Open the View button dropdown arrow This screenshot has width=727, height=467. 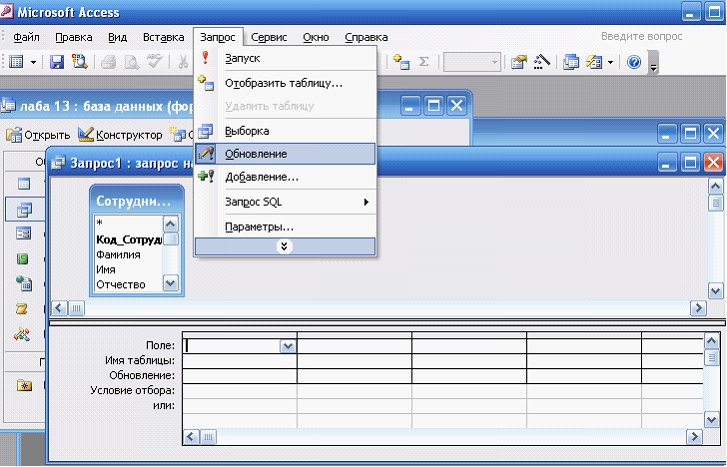33,62
